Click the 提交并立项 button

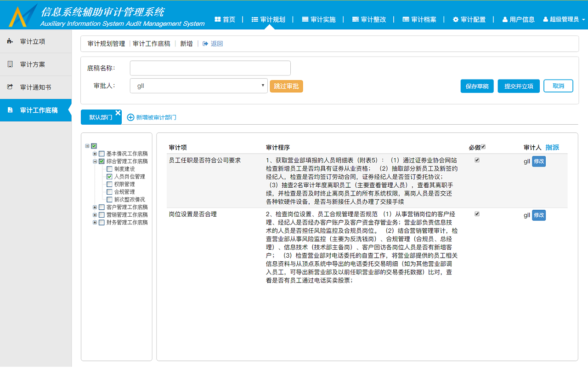point(518,86)
